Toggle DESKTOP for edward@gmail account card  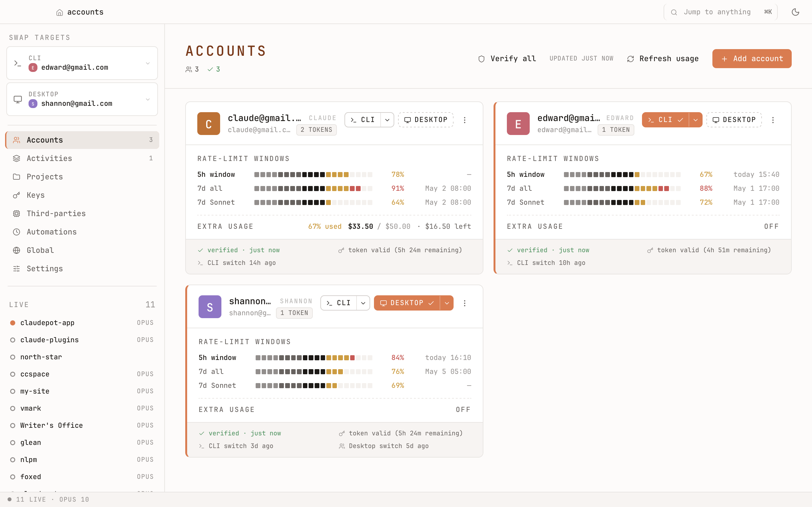[734, 120]
